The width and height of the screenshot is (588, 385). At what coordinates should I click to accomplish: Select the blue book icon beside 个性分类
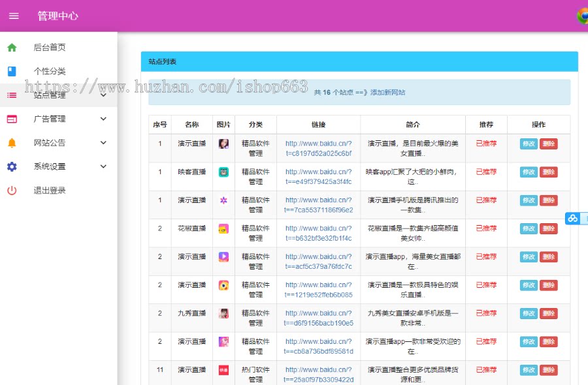click(13, 71)
